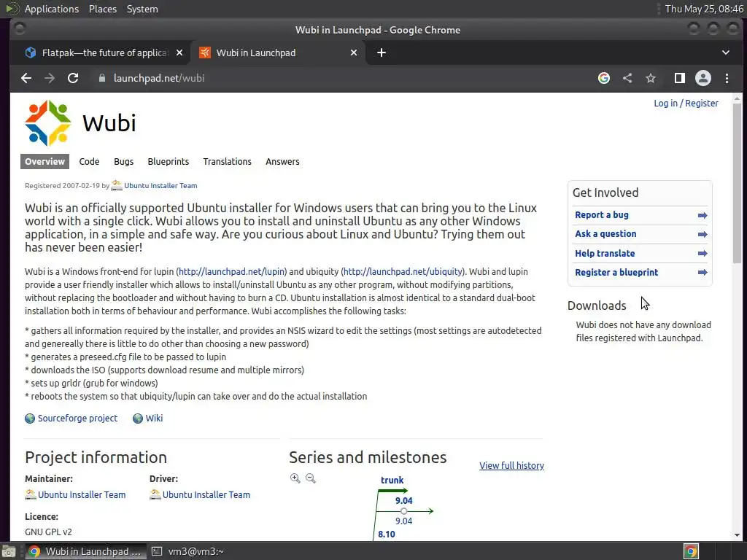The width and height of the screenshot is (747, 560).
Task: Click the share page icon
Action: coord(627,78)
